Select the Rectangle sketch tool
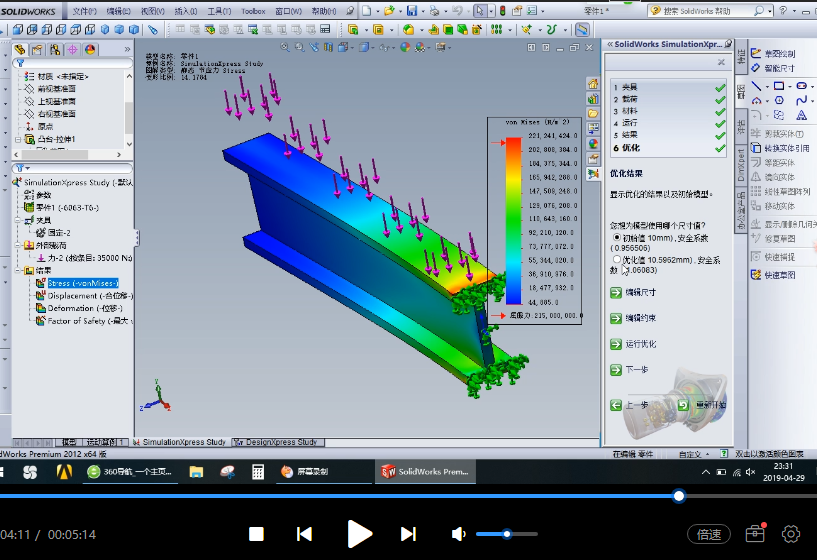Image resolution: width=817 pixels, height=560 pixels. click(x=778, y=86)
